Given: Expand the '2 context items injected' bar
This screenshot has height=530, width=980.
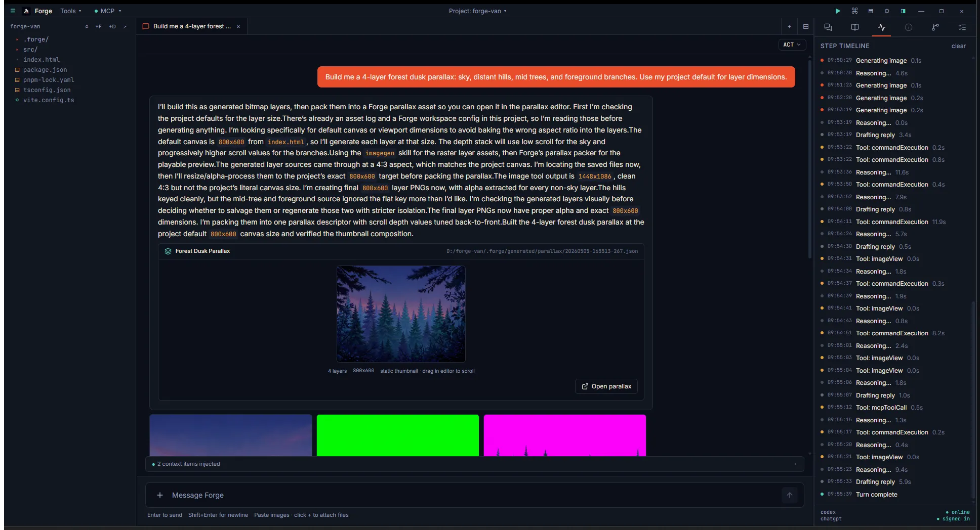Looking at the screenshot, I should click(x=474, y=464).
